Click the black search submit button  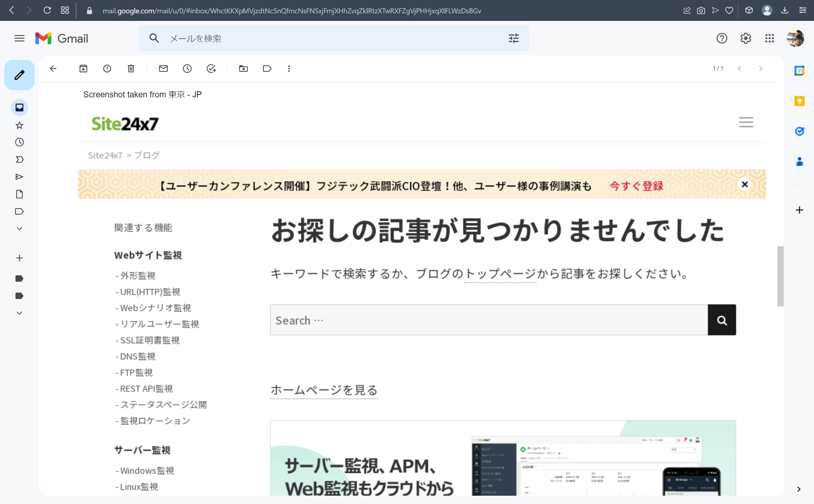click(x=722, y=320)
